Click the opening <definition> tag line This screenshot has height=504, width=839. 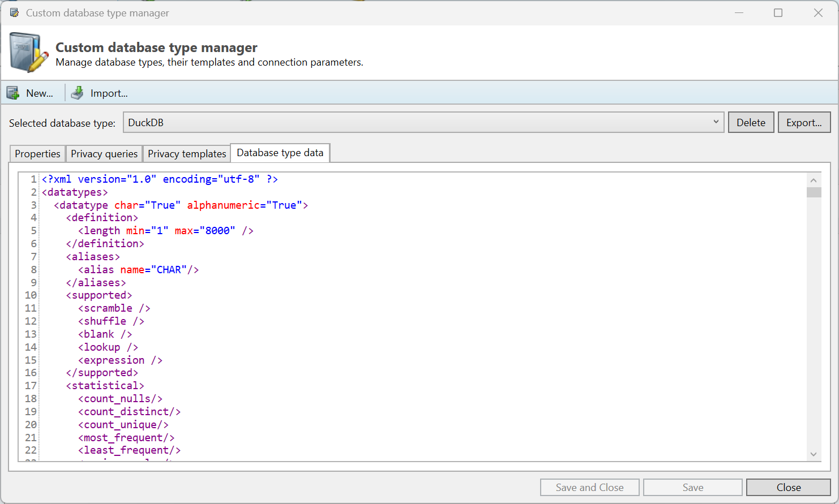point(102,218)
